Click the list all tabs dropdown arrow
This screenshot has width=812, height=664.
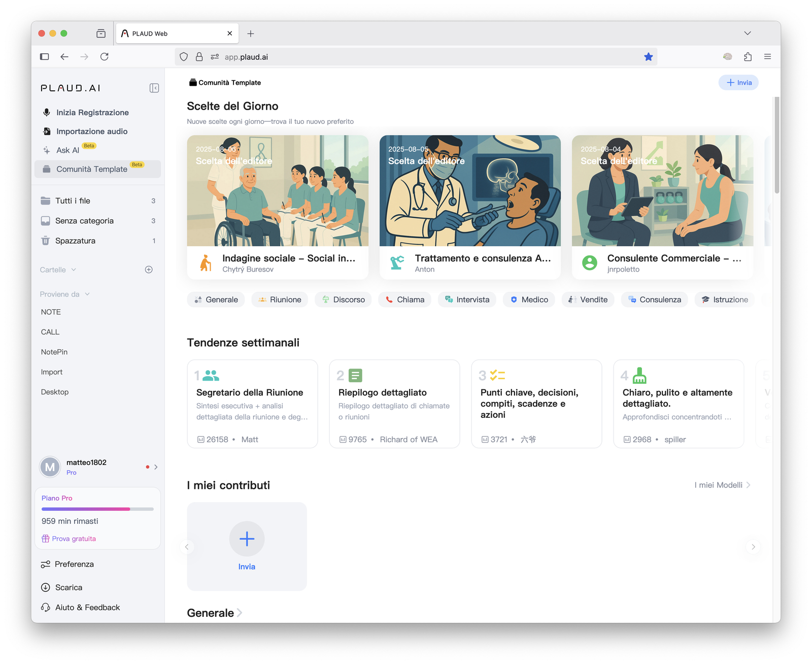748,34
